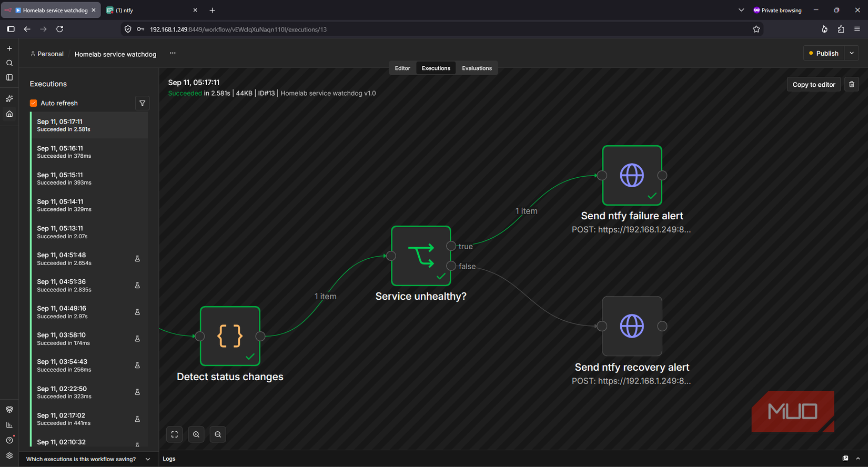The height and width of the screenshot is (467, 868).
Task: Fit the workflow canvas to view
Action: pos(175,434)
